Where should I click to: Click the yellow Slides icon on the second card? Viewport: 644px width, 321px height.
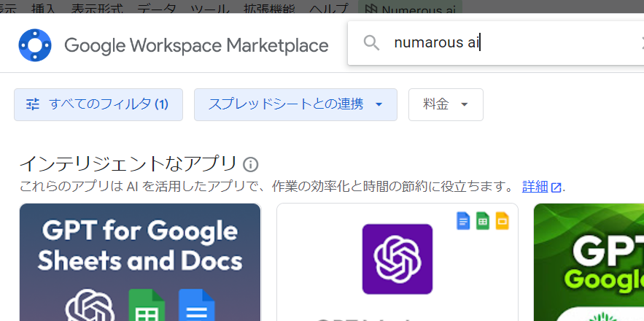(x=502, y=221)
